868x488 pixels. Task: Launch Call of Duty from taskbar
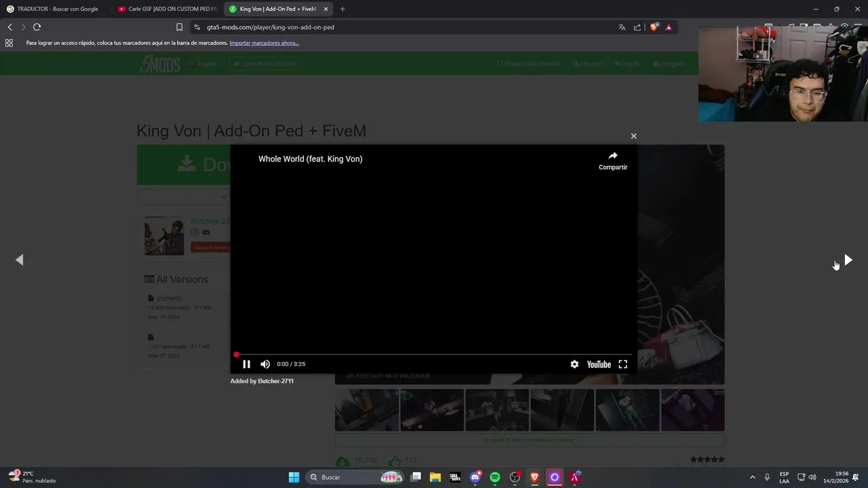tap(455, 477)
